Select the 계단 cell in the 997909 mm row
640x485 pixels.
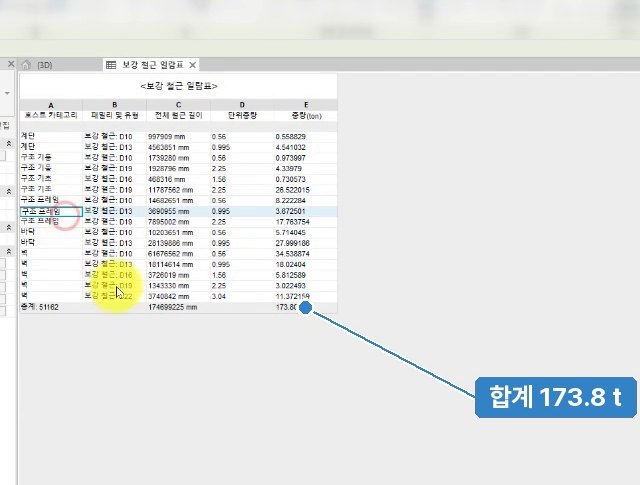pos(51,136)
